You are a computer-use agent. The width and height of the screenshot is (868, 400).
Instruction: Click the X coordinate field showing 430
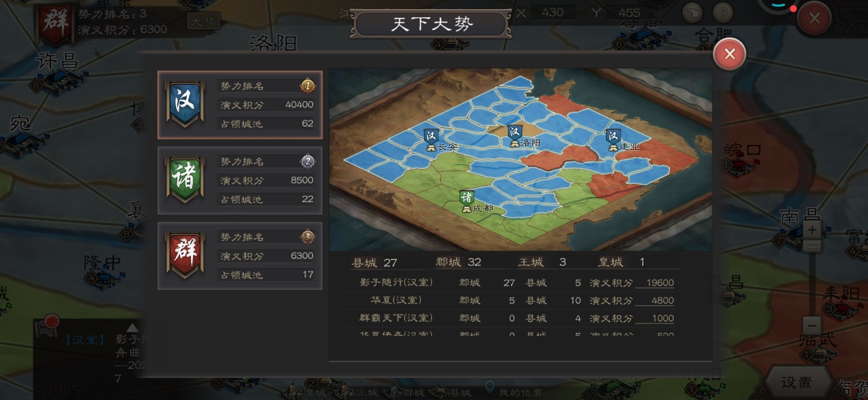(552, 12)
